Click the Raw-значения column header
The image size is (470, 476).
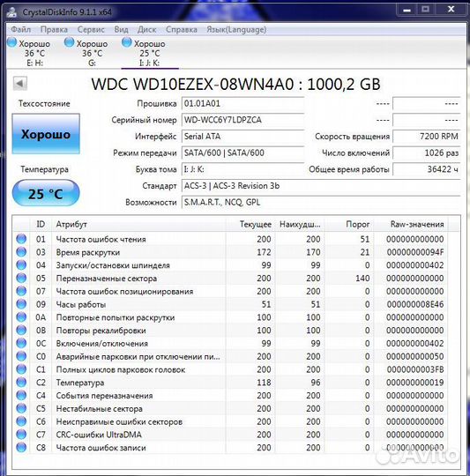tap(411, 225)
